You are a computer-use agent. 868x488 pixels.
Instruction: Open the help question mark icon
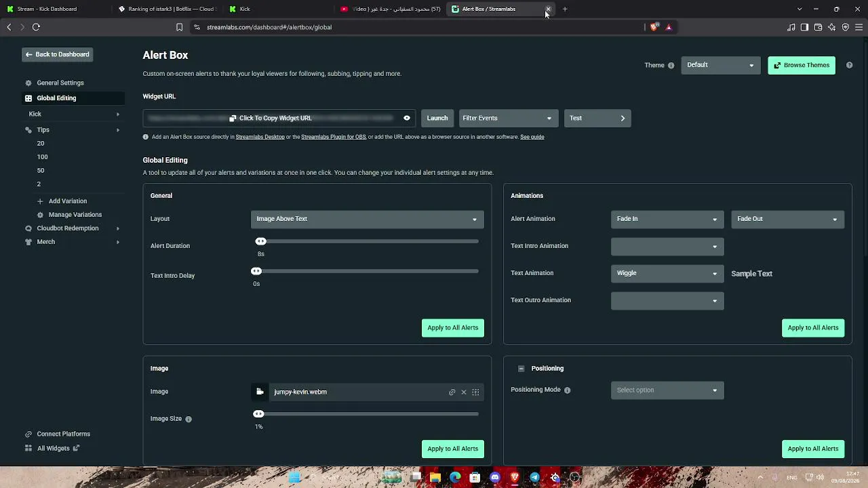point(849,65)
